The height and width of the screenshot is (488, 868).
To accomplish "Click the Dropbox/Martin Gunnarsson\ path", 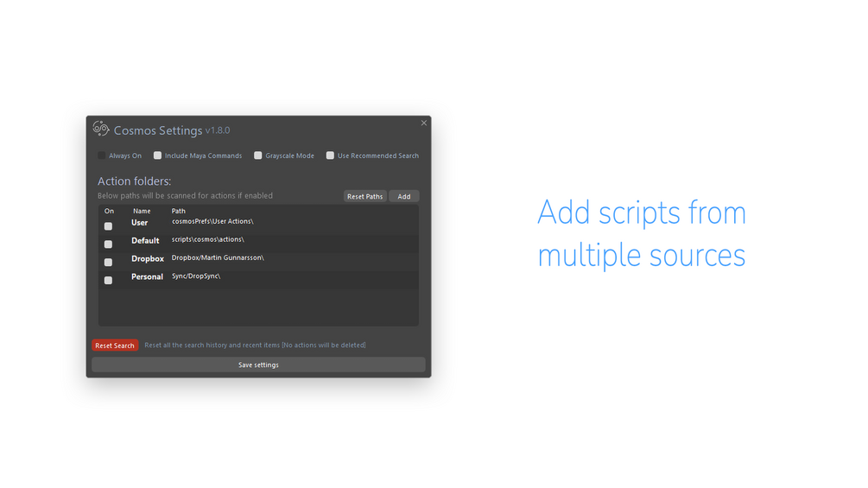I will [218, 258].
